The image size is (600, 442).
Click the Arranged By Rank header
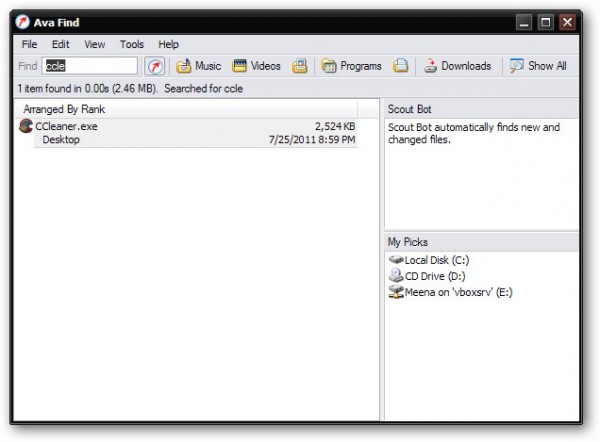coord(186,109)
